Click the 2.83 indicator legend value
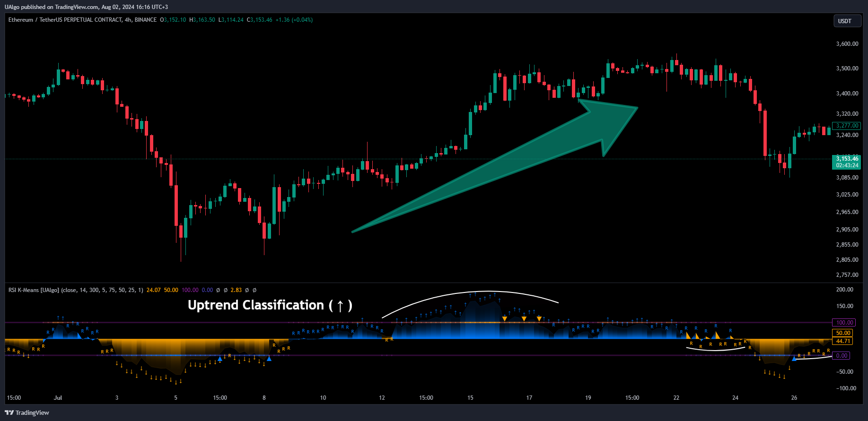868x421 pixels. pos(236,290)
